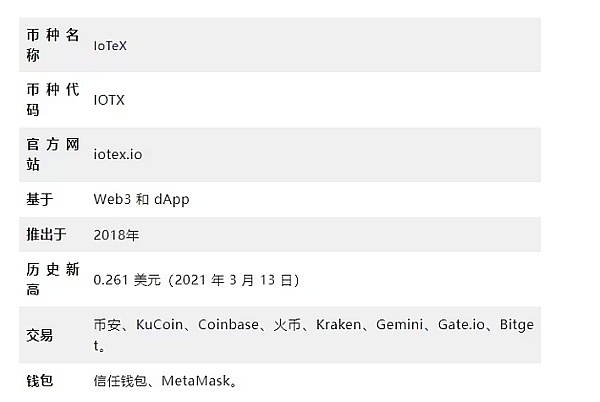Click KuCoin in the exchange list

point(158,325)
